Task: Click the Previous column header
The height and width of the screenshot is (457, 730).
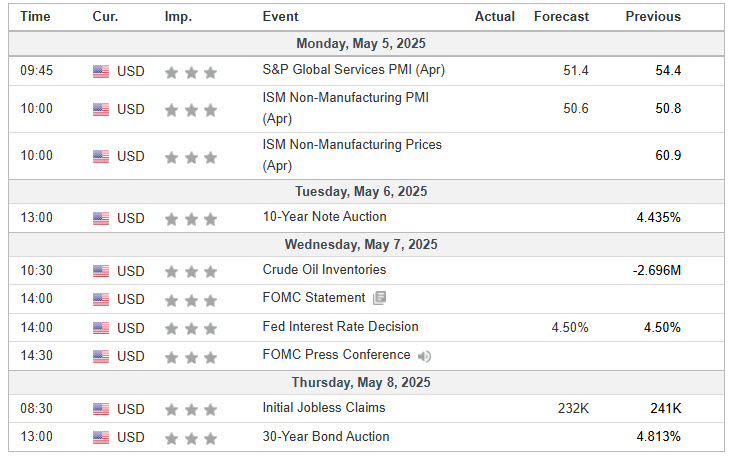Action: (653, 16)
